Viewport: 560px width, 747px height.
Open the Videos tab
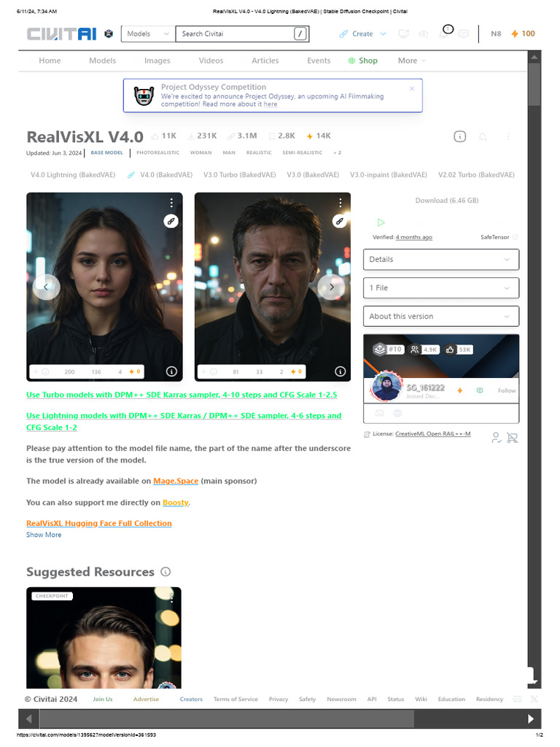(211, 61)
